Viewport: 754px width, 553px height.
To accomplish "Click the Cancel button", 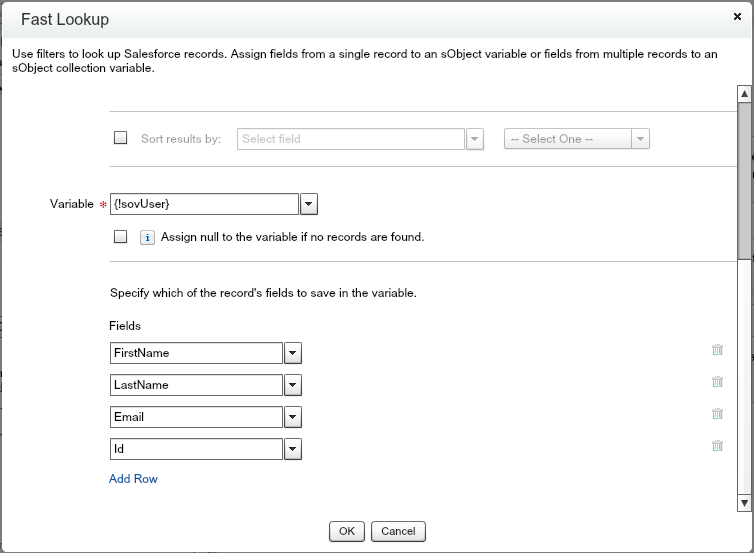I will [x=398, y=531].
